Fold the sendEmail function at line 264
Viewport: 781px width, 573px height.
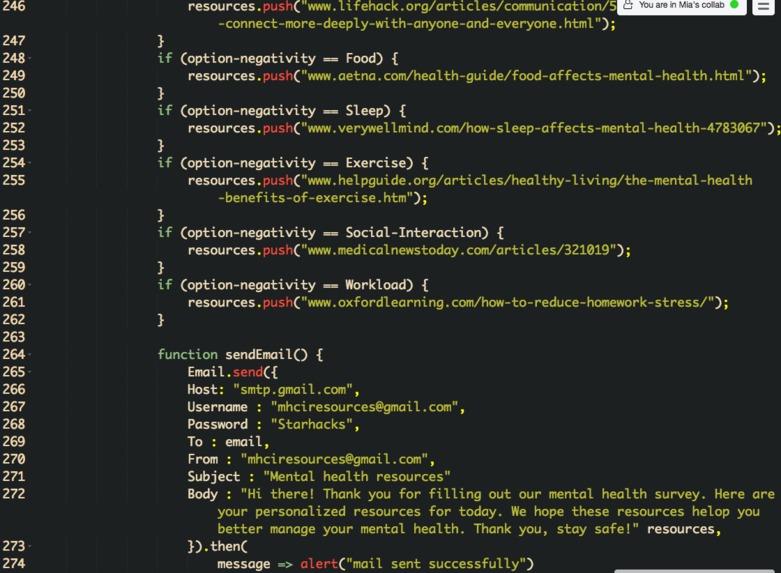click(x=30, y=355)
